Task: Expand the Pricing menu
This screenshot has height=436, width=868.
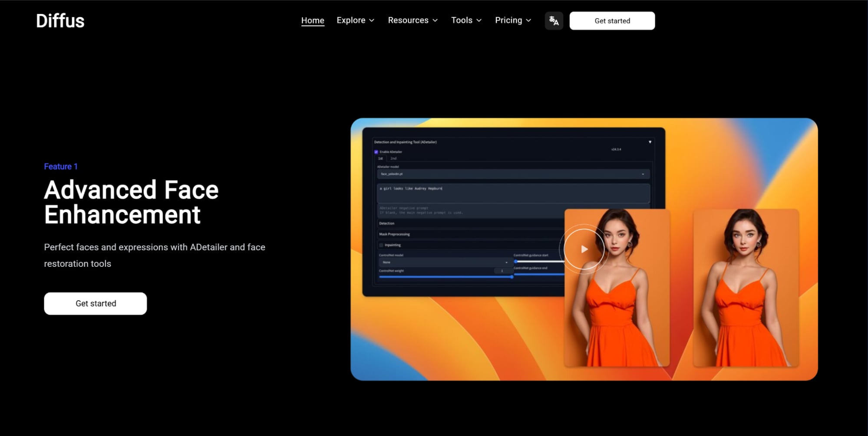Action: [x=513, y=20]
